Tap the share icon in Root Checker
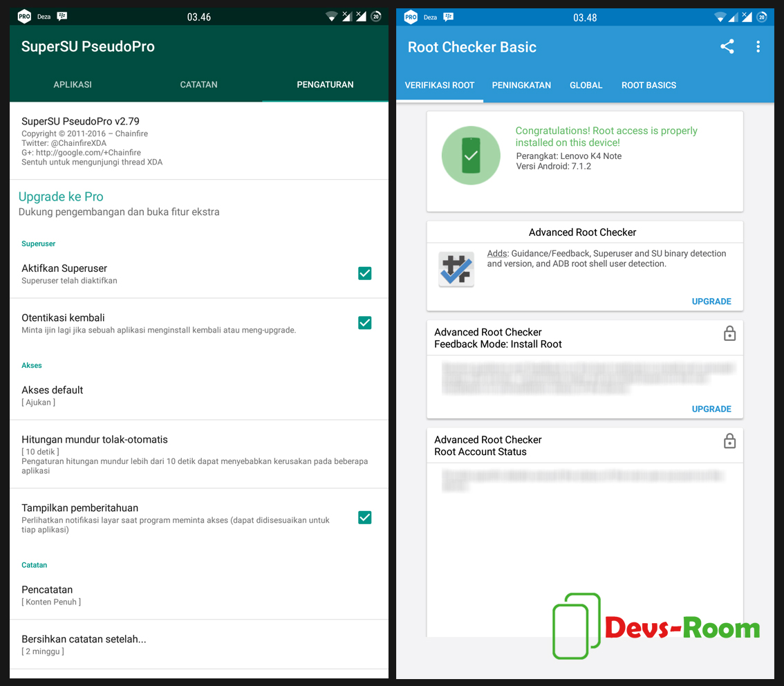 [727, 46]
